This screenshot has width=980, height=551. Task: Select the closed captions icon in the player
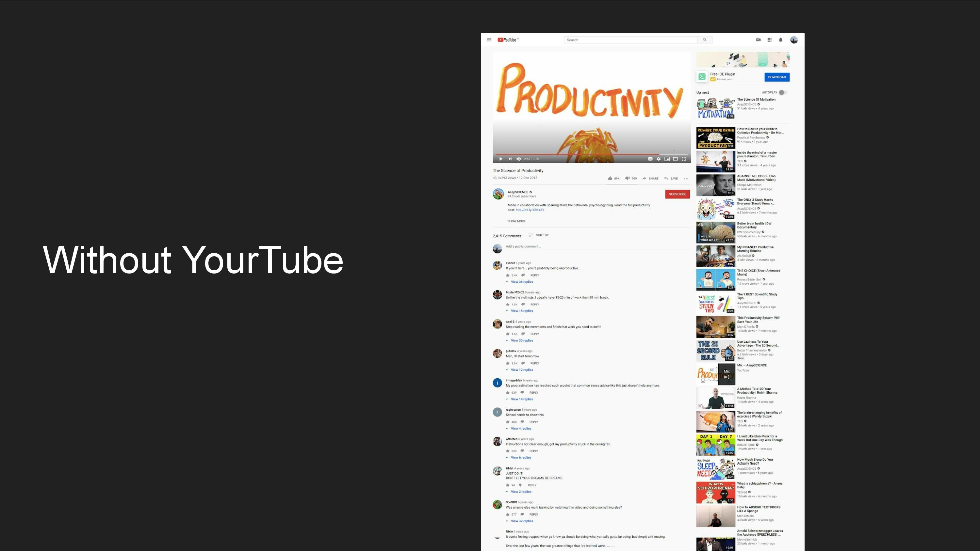650,159
